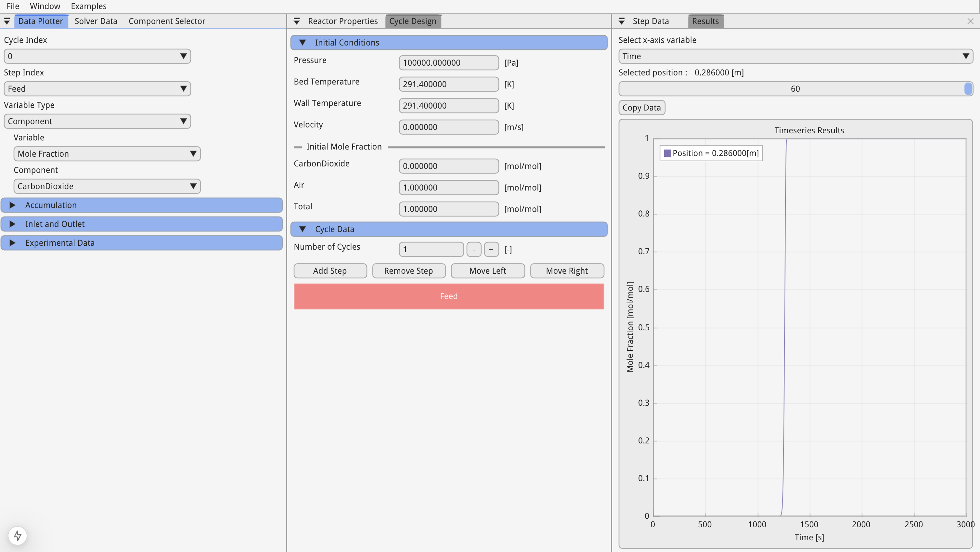Click the selected position slider
This screenshot has height=552, width=980.
pos(795,89)
